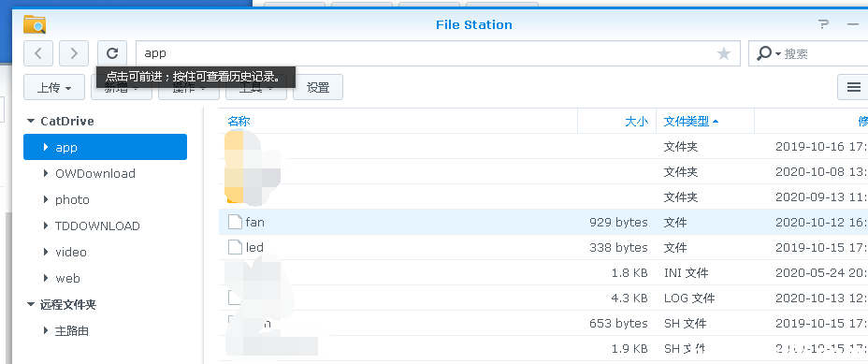
Task: Open TDDOWNLOAD folder in tree
Action: (x=97, y=226)
